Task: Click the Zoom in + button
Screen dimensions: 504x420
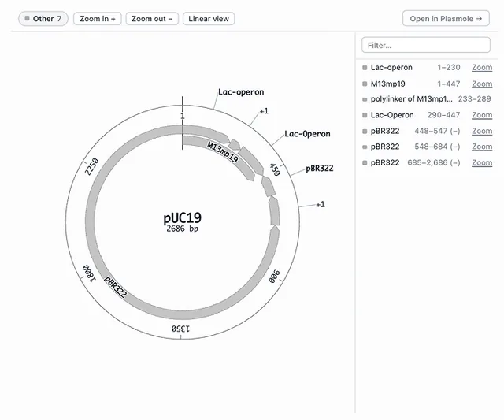Action: click(x=98, y=19)
